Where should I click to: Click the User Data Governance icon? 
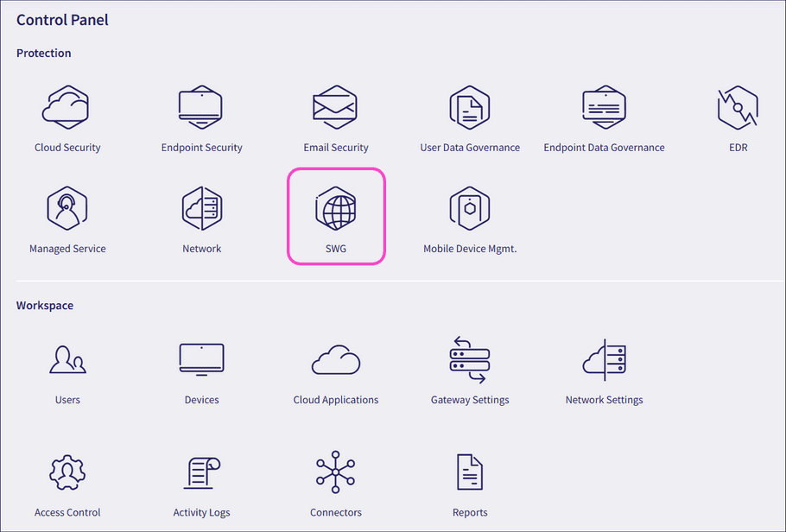pyautogui.click(x=470, y=107)
